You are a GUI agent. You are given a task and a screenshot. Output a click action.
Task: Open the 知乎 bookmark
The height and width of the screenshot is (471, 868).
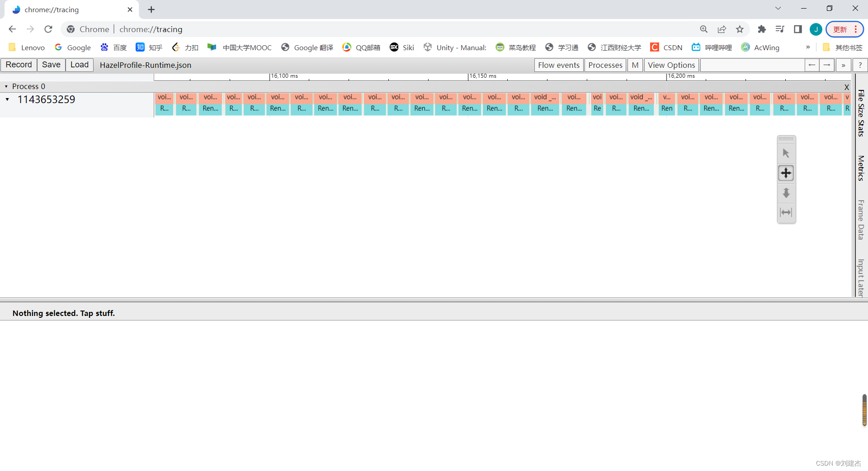149,47
